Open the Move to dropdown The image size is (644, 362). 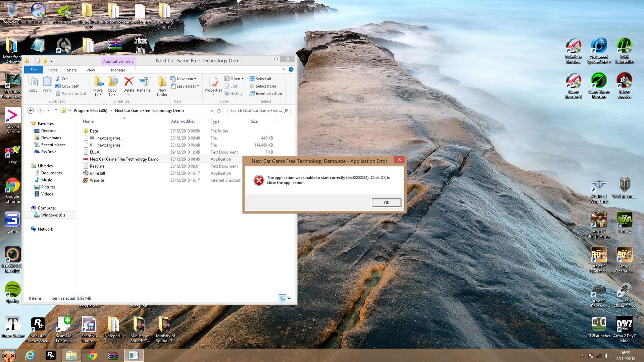[x=98, y=87]
